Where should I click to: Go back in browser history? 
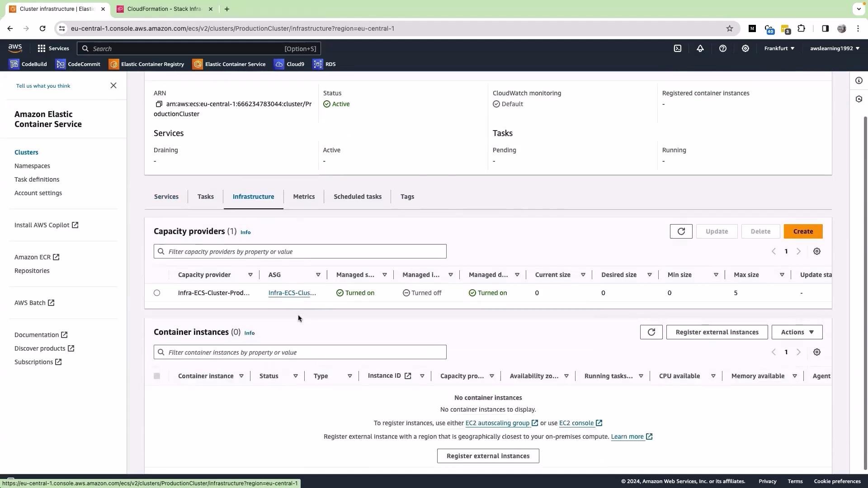click(10, 28)
